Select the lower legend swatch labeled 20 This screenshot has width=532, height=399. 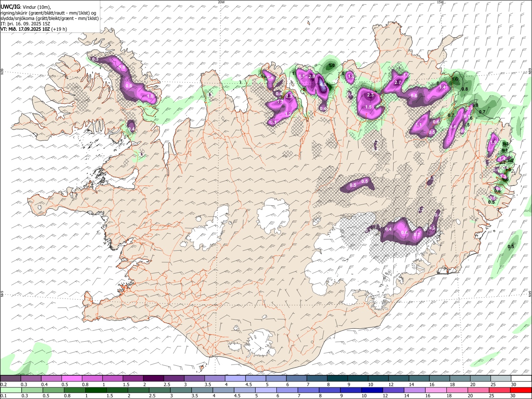478,390
